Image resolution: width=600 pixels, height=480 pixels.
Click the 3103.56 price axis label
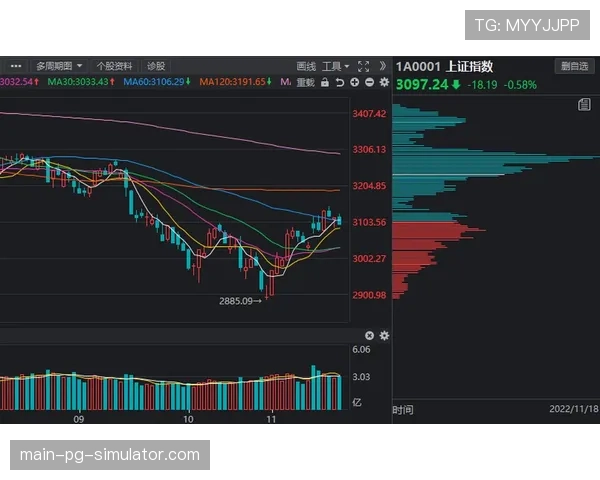pos(369,222)
